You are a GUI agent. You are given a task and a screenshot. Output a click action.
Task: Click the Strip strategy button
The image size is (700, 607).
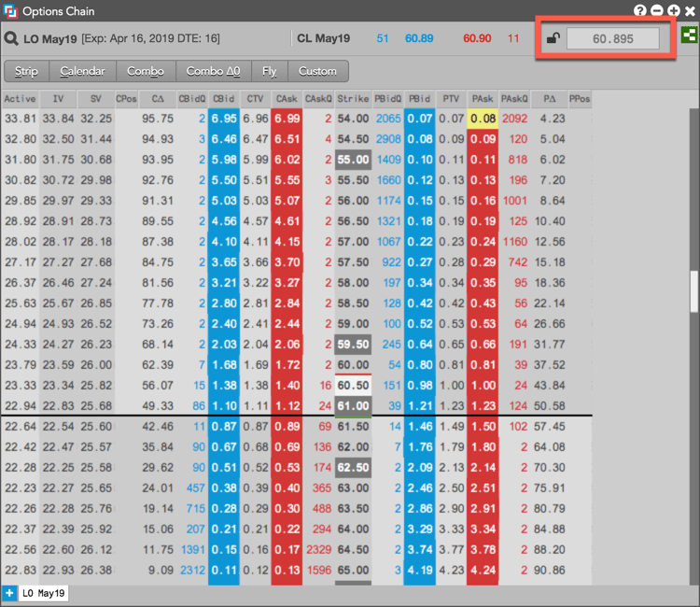(26, 72)
